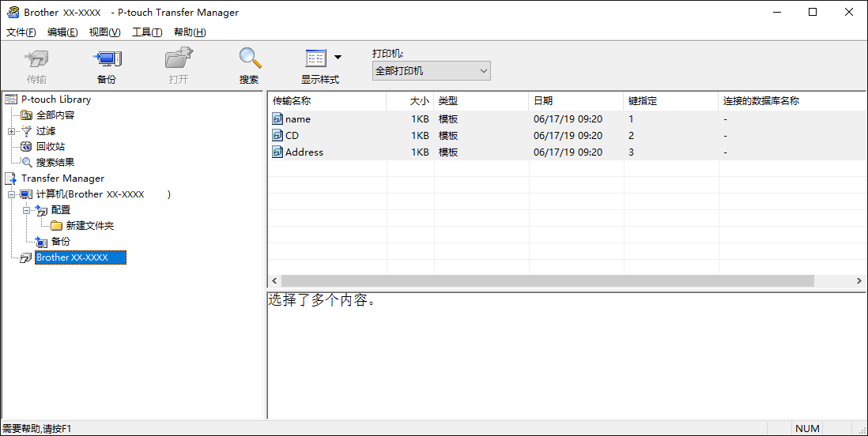Viewport: 868px width, 436px height.
Task: Select the 配置 configuration folder
Action: point(61,209)
